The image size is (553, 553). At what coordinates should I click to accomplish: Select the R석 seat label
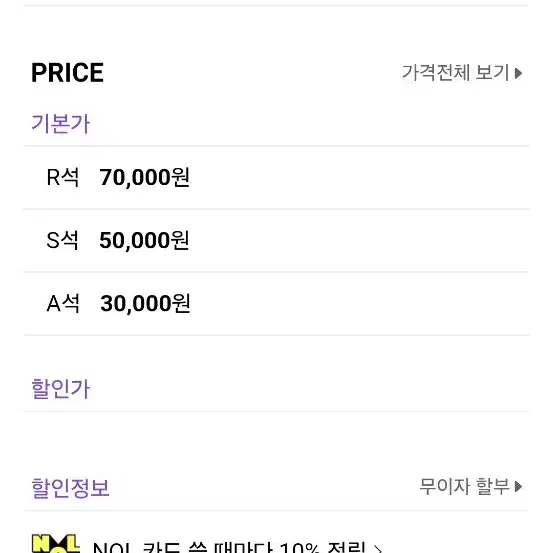click(x=63, y=177)
